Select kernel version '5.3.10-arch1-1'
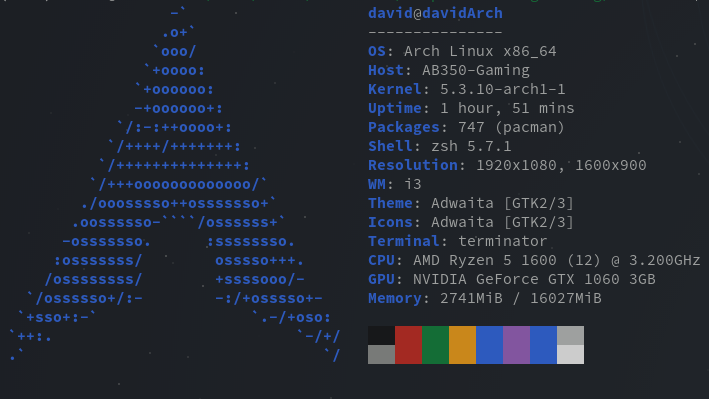Image resolution: width=709 pixels, height=399 pixels. coord(502,89)
